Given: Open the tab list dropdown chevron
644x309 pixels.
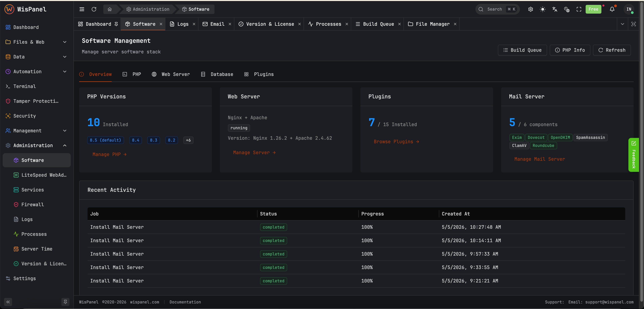Looking at the screenshot, I should tap(623, 24).
